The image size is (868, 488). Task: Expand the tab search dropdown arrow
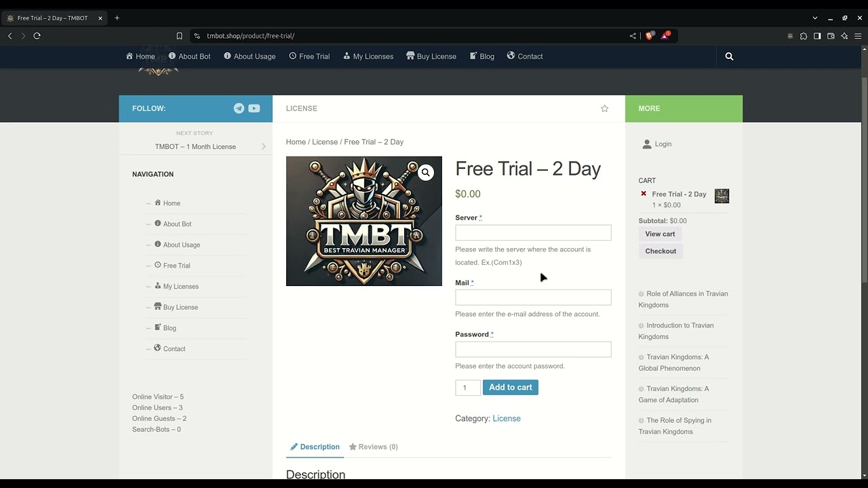(814, 18)
